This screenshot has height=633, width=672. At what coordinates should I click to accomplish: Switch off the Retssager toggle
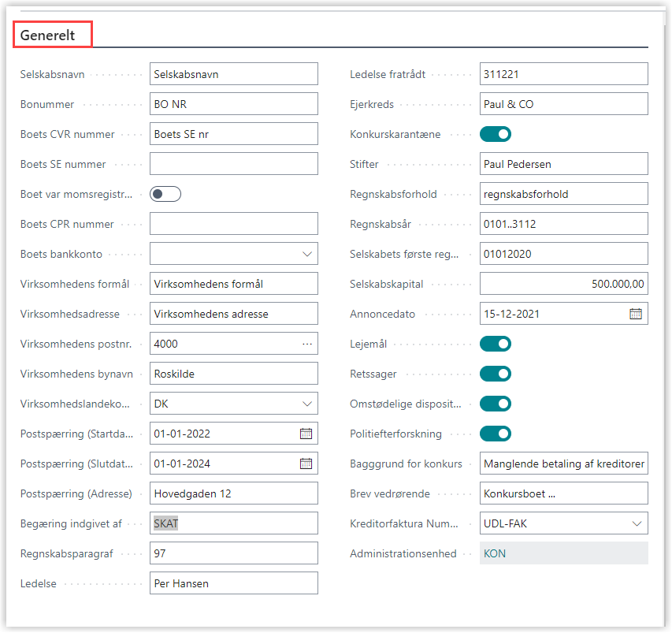coord(496,374)
